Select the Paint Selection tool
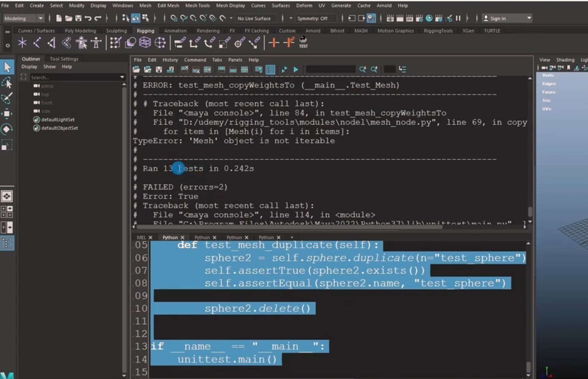 [7, 98]
